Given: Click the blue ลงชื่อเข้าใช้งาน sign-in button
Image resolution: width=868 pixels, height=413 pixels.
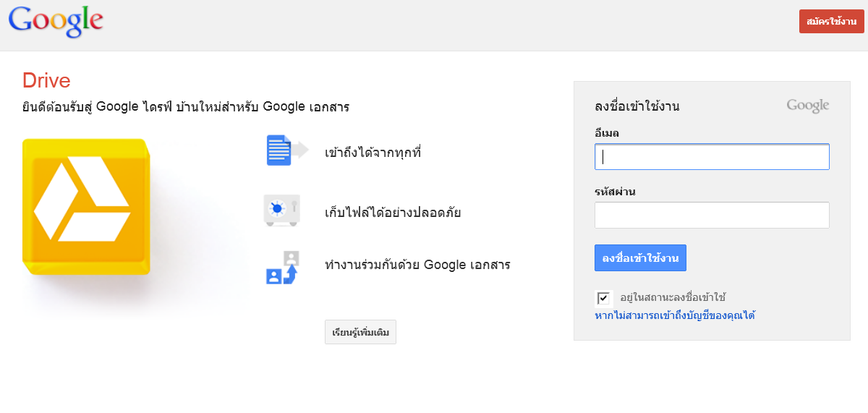Looking at the screenshot, I should coord(640,258).
